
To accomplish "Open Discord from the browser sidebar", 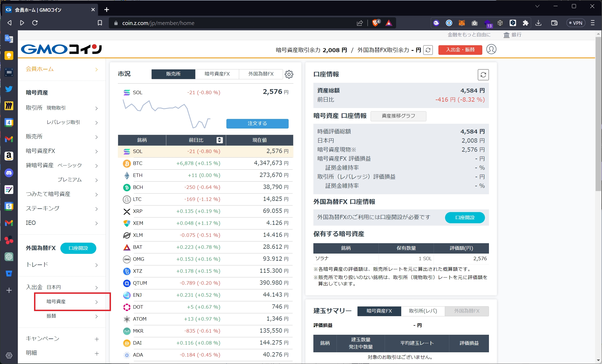I will [x=9, y=173].
